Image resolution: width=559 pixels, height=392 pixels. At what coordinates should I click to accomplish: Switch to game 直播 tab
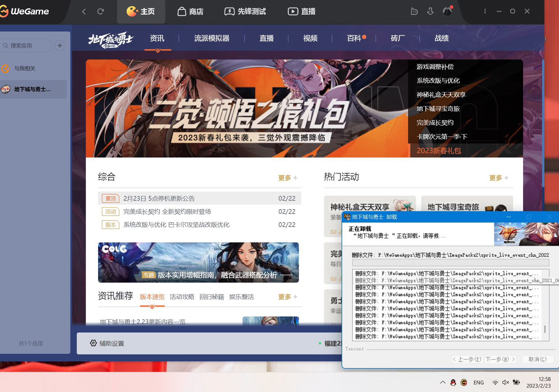pos(266,38)
